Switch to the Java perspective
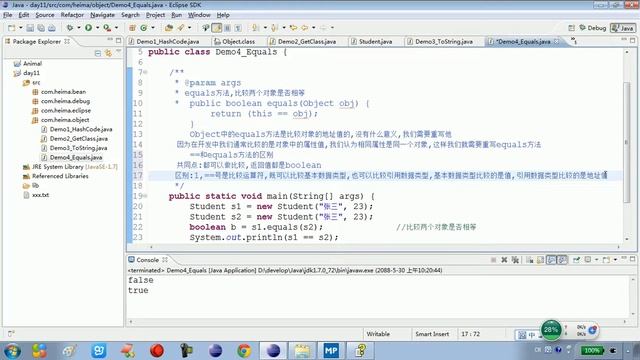Viewport: 640px width, 360px height. click(x=622, y=28)
